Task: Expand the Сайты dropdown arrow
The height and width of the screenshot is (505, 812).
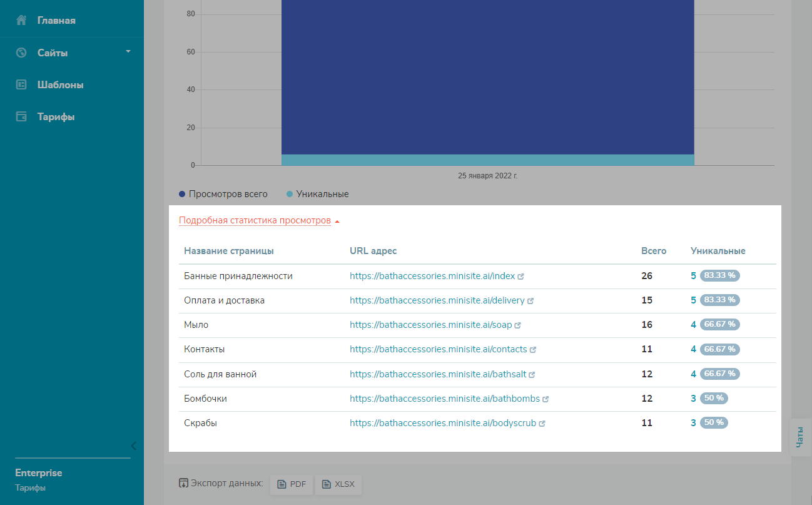Action: (x=128, y=51)
